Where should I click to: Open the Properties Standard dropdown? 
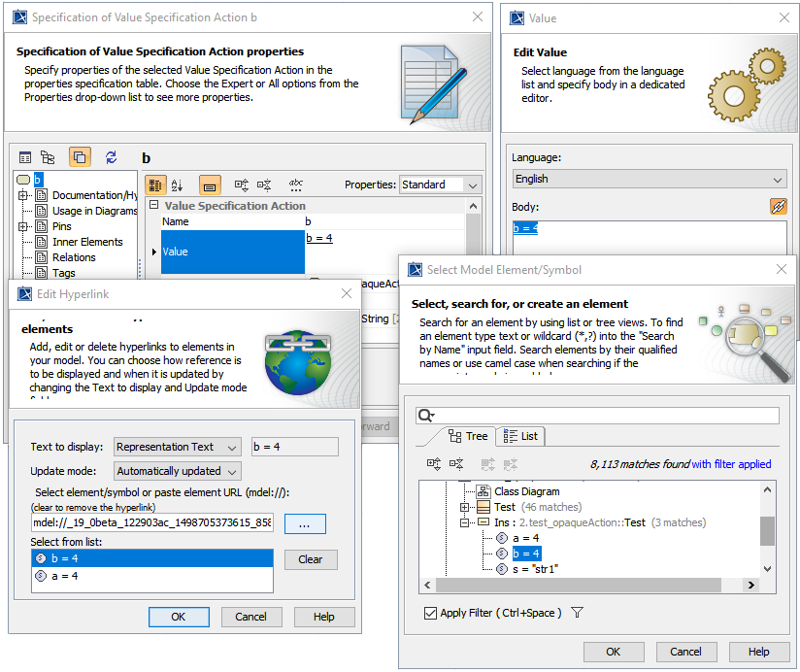click(440, 185)
